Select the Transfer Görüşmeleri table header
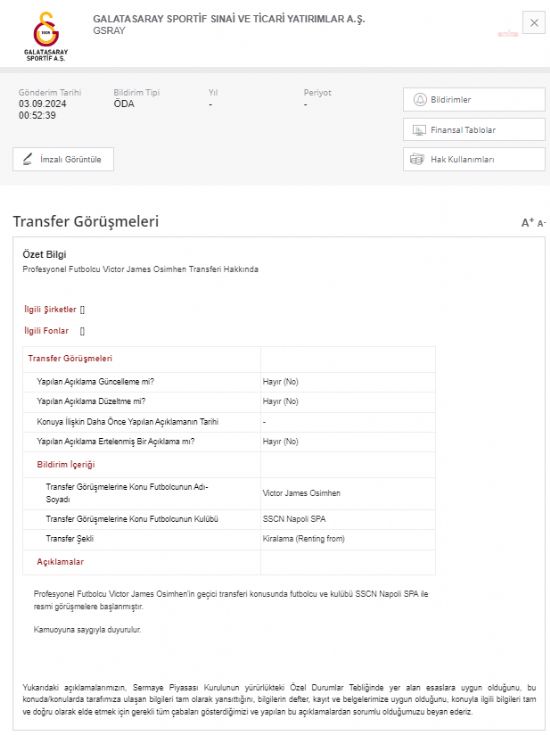This screenshot has height=735, width=550. [x=70, y=359]
